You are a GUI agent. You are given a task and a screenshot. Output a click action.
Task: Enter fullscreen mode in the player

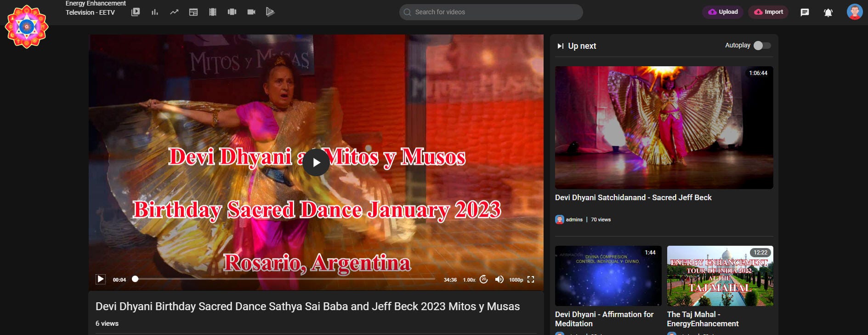coord(531,279)
